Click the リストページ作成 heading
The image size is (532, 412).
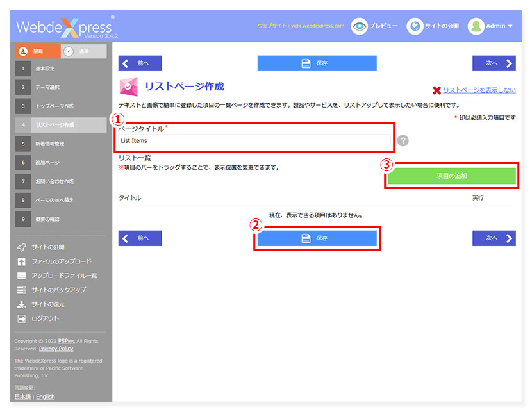point(184,87)
